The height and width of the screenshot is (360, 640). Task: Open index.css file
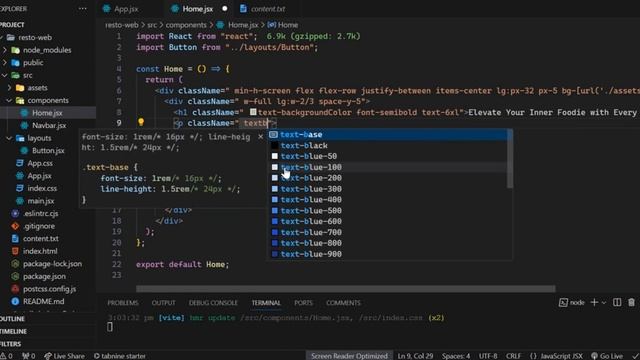click(x=42, y=189)
